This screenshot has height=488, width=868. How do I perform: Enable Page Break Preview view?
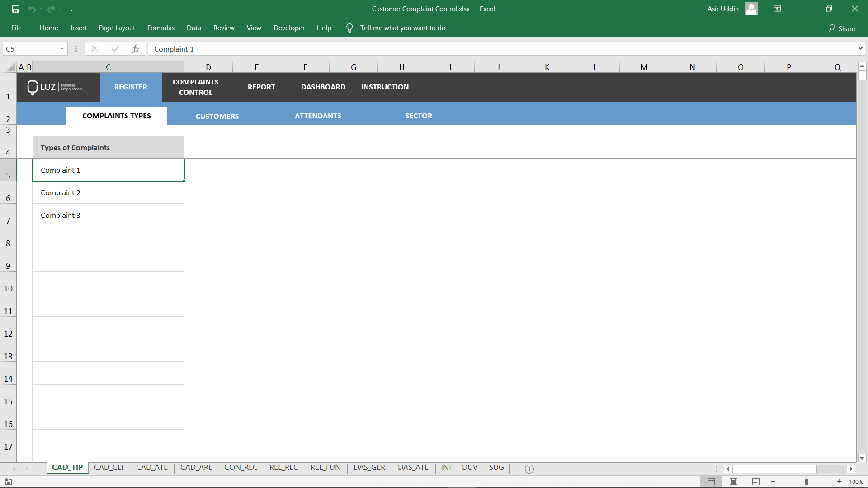(756, 482)
